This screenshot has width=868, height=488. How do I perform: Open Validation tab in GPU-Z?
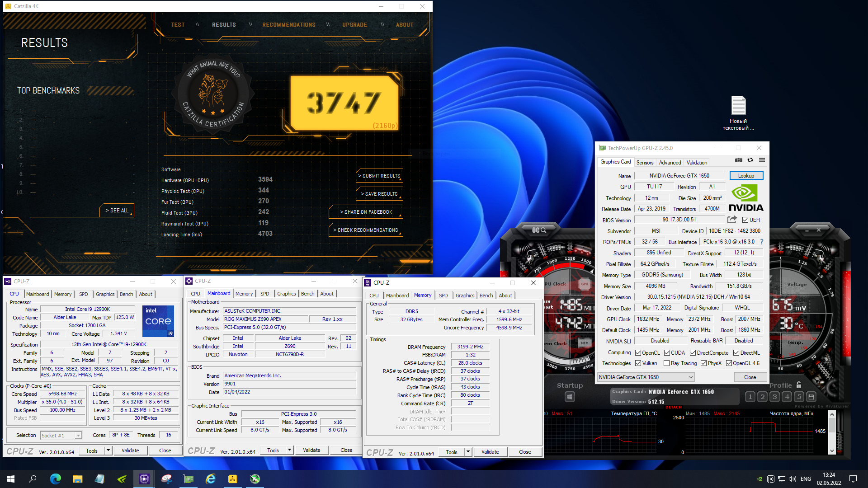click(x=697, y=163)
